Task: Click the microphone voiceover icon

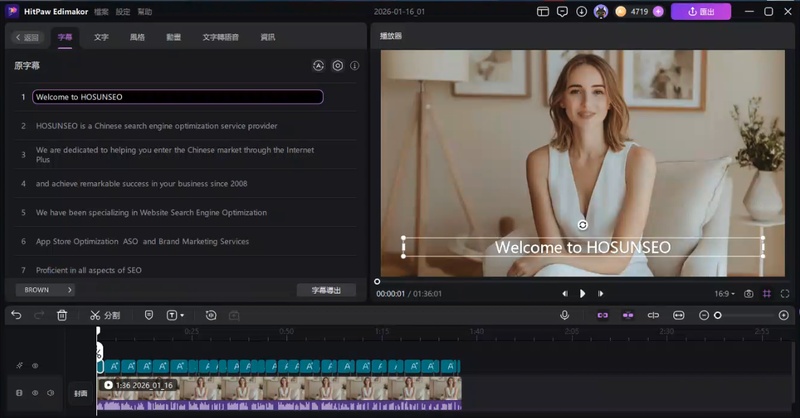Action: [x=564, y=315]
